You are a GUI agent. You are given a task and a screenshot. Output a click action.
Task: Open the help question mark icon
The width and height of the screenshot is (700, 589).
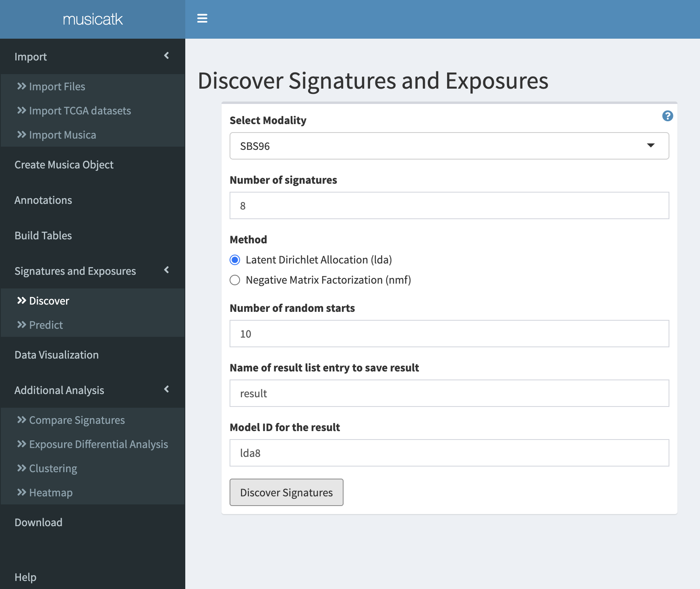coord(667,116)
